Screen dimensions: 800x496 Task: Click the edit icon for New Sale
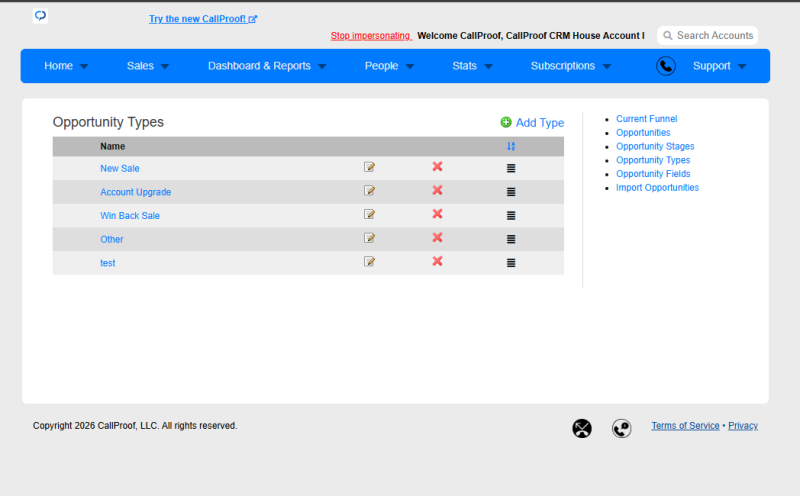pyautogui.click(x=369, y=167)
